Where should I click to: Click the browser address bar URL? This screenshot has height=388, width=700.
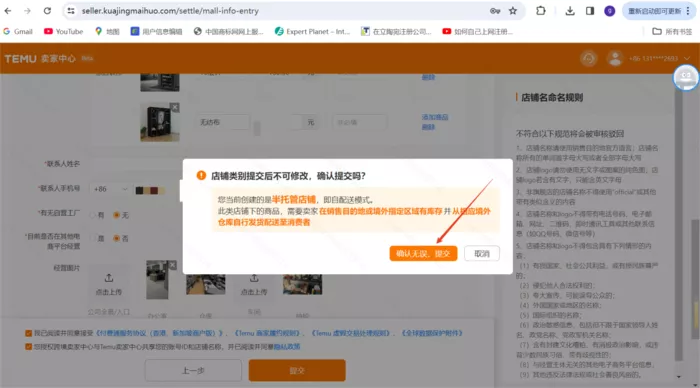170,11
